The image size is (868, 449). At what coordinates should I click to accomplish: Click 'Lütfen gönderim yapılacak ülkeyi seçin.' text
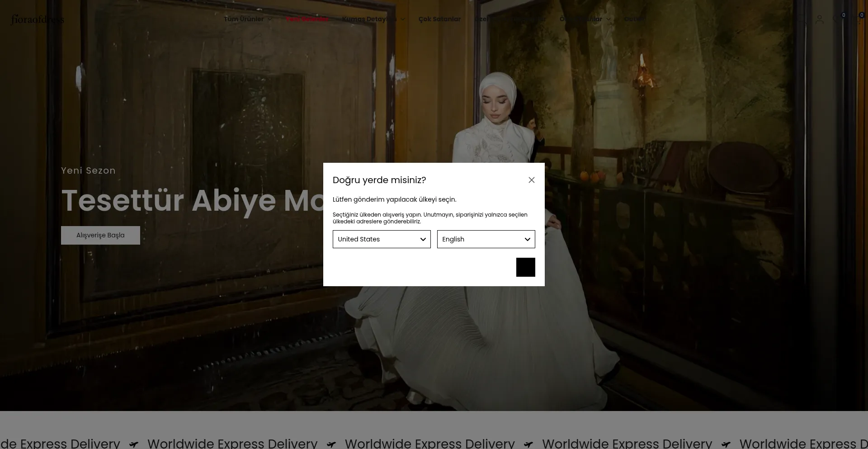[395, 199]
